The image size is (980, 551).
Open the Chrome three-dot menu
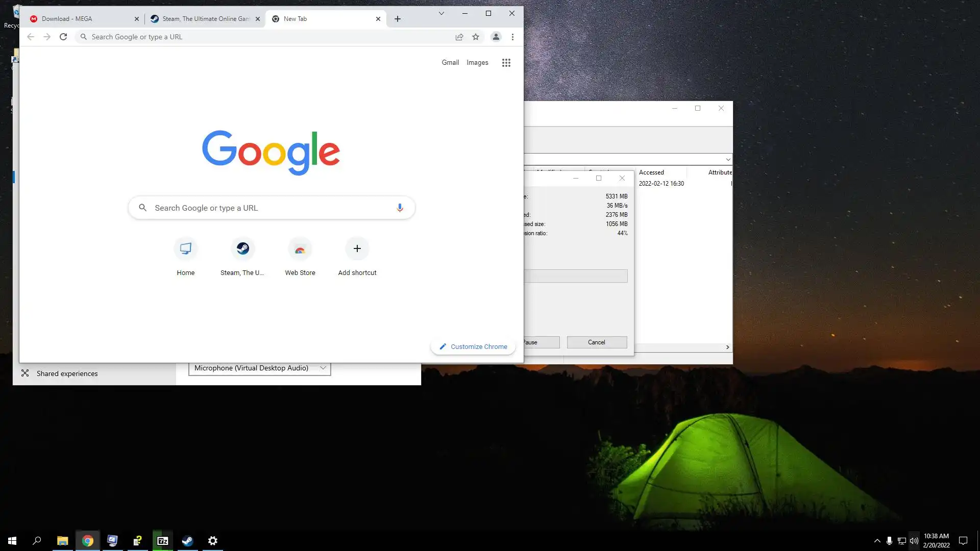pyautogui.click(x=512, y=37)
